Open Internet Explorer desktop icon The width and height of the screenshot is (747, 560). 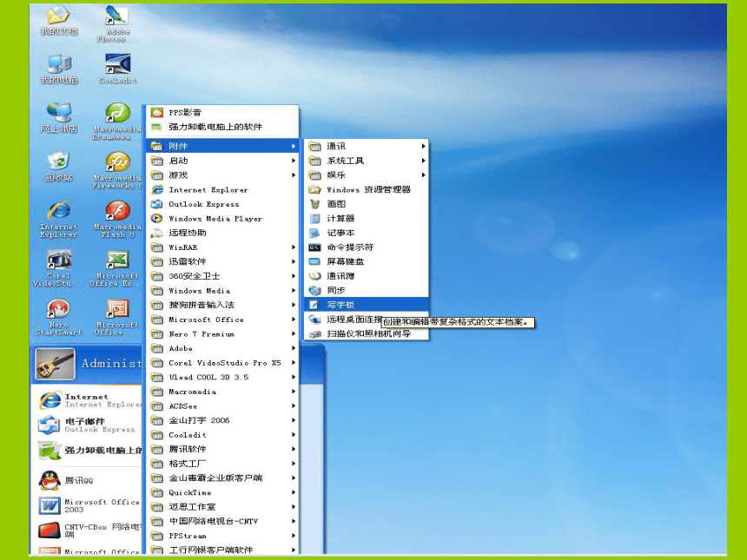coord(58,219)
